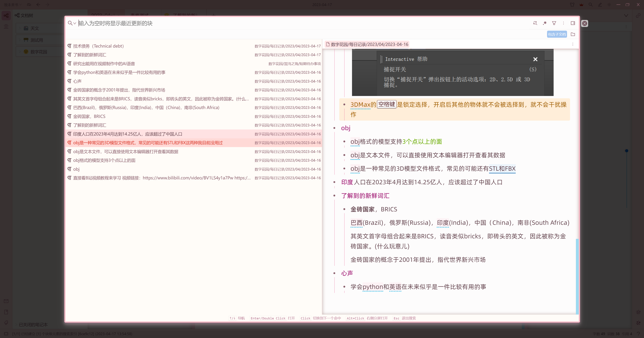
Task: Click the back navigation arrow
Action: (38, 5)
